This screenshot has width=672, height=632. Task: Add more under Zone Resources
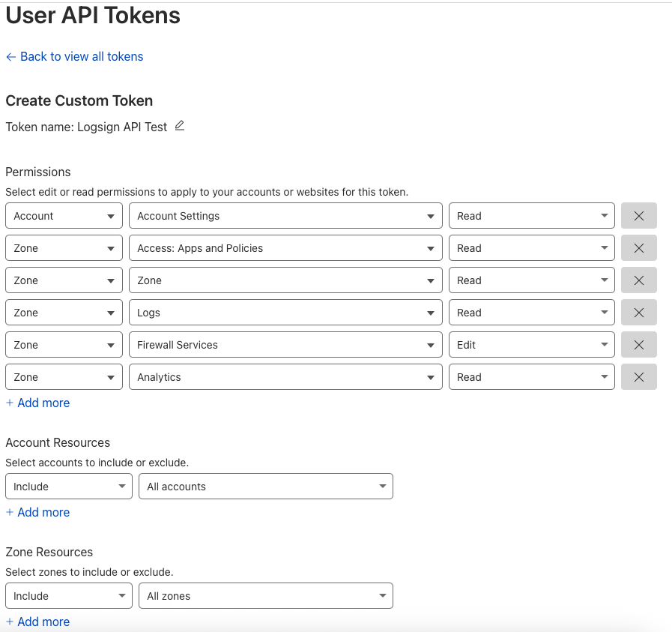(37, 622)
